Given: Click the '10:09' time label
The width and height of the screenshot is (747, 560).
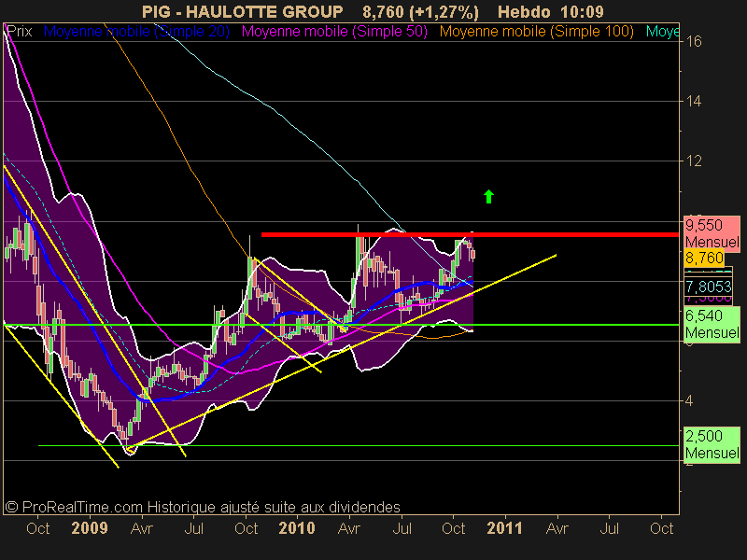Looking at the screenshot, I should click(581, 11).
